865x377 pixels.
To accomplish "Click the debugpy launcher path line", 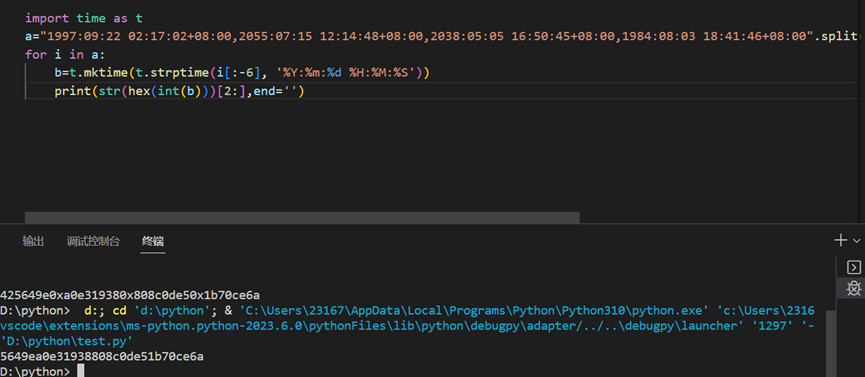I will click(x=407, y=326).
